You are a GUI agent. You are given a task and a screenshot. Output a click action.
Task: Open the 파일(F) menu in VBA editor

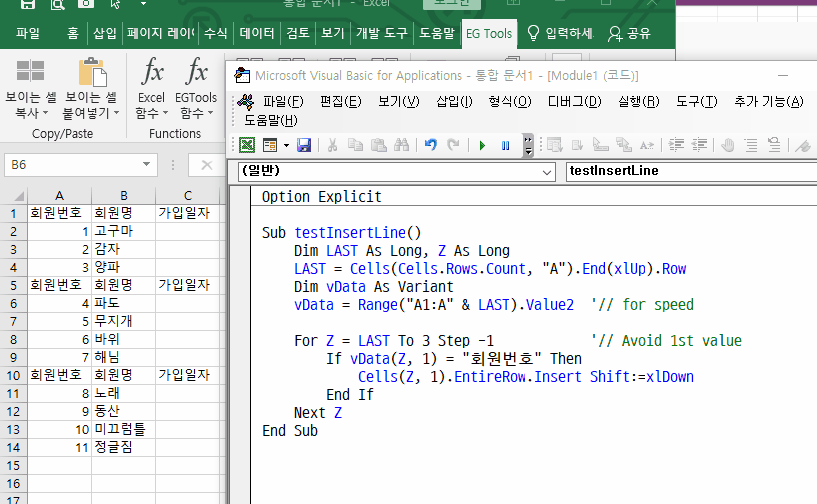coord(283,101)
